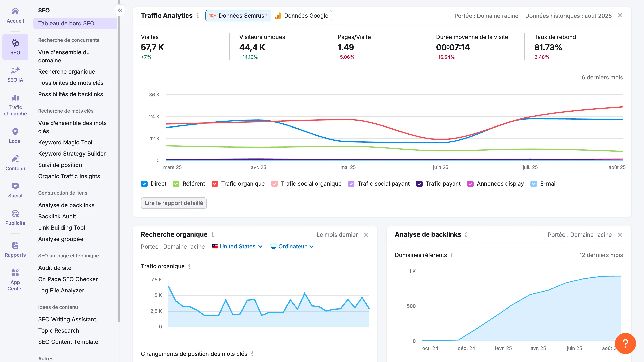Uncheck the Trafic payant legend checkbox
The image size is (644, 362).
point(420,184)
